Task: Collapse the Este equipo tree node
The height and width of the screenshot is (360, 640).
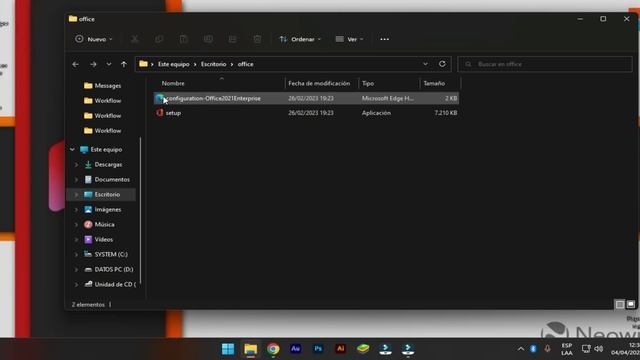Action: tap(72, 150)
